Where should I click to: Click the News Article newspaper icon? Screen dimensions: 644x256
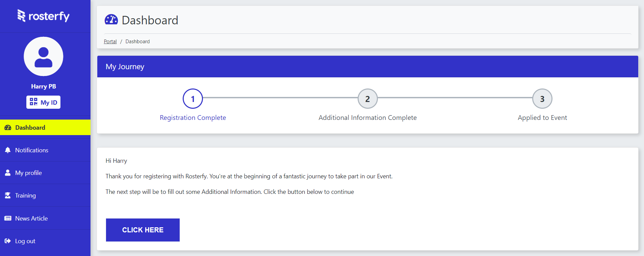[x=7, y=218]
